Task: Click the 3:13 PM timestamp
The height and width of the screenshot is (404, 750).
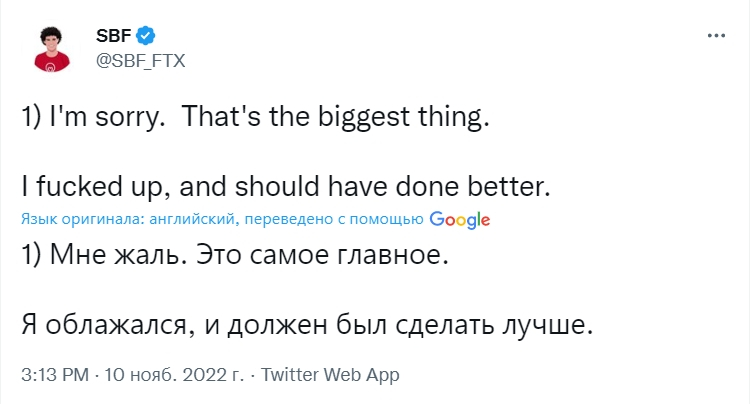Action: click(x=53, y=375)
